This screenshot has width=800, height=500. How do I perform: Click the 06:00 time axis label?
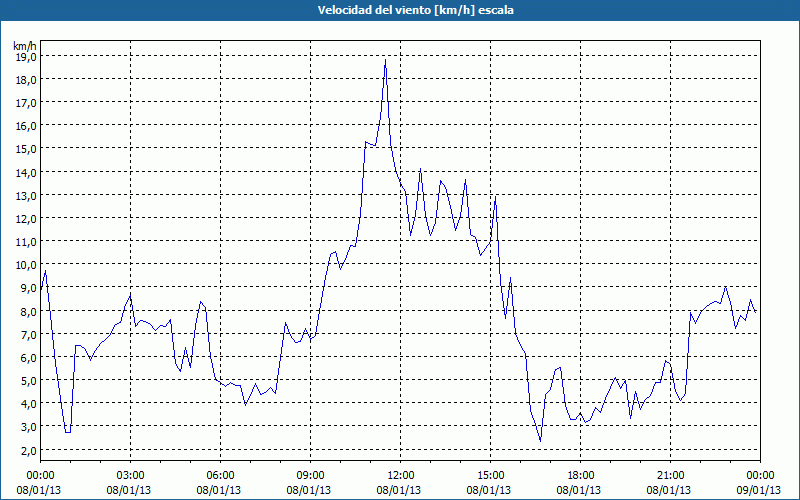[x=220, y=476]
